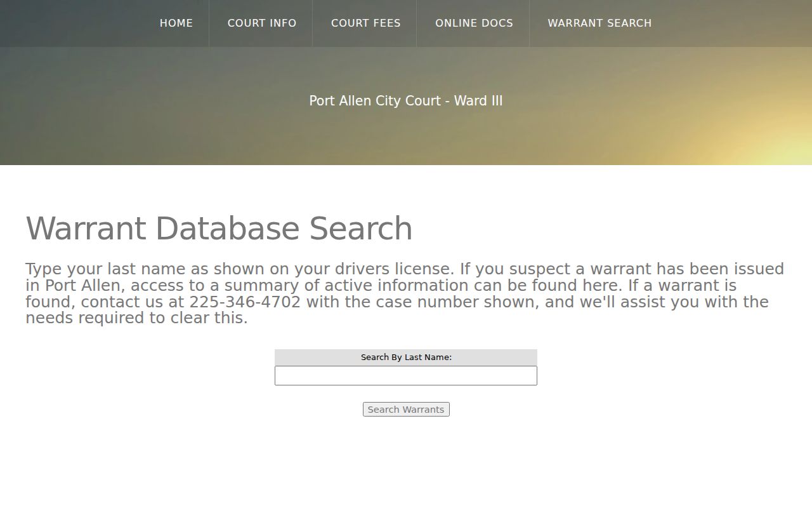Open WARRANT SEARCH navigation item

click(x=599, y=23)
